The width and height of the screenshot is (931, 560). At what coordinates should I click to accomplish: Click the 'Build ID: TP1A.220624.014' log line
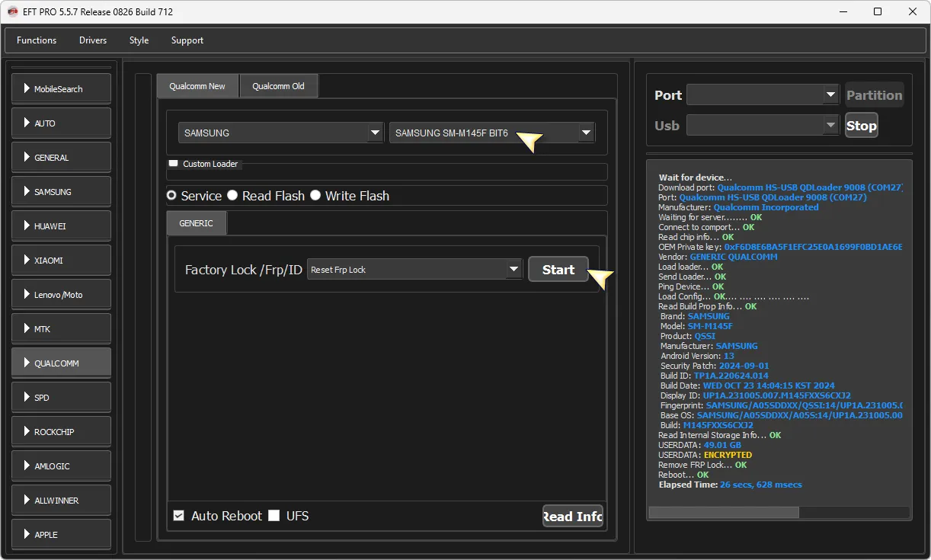(x=714, y=376)
